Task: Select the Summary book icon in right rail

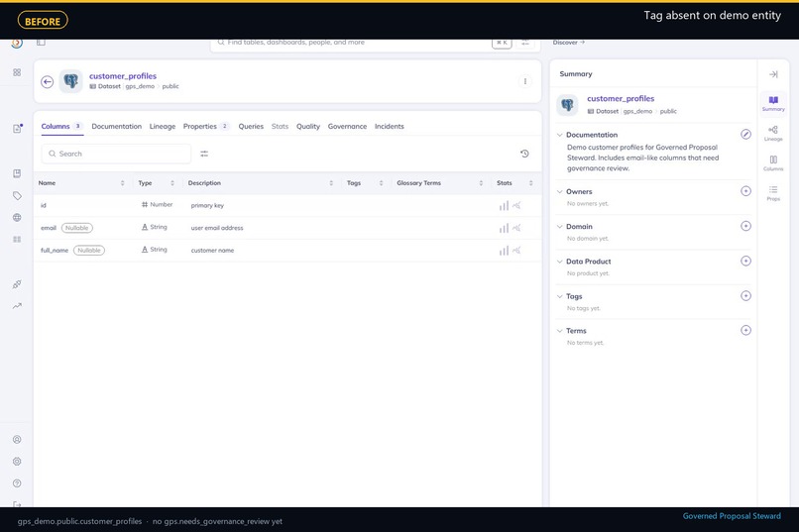Action: coord(773,103)
